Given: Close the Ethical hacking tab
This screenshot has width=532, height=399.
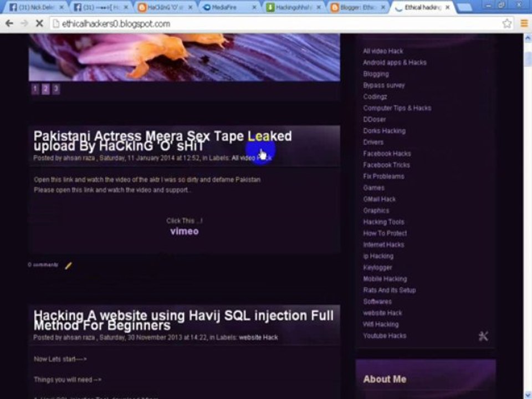Looking at the screenshot, I should tap(448, 7).
